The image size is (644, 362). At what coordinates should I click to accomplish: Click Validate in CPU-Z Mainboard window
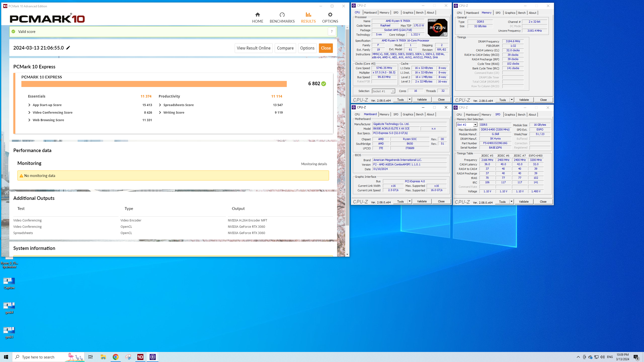[x=422, y=201]
